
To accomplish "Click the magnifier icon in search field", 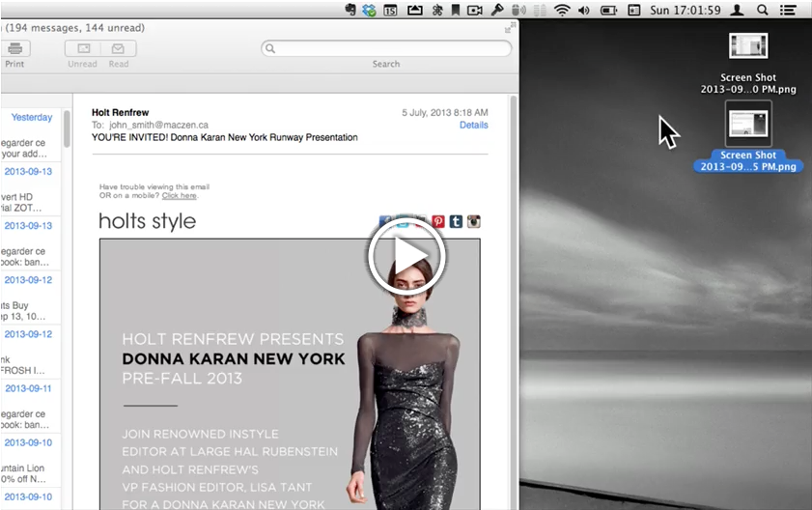I will click(x=269, y=48).
